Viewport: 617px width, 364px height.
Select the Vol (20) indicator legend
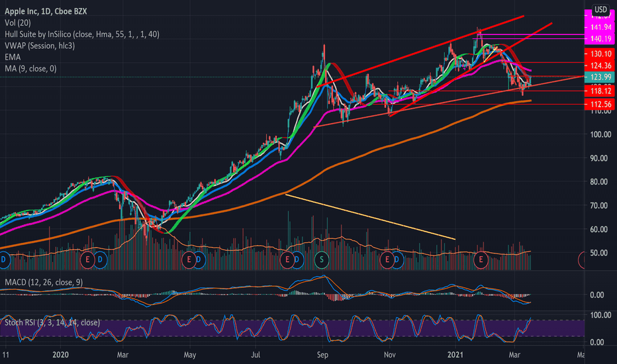pyautogui.click(x=18, y=23)
